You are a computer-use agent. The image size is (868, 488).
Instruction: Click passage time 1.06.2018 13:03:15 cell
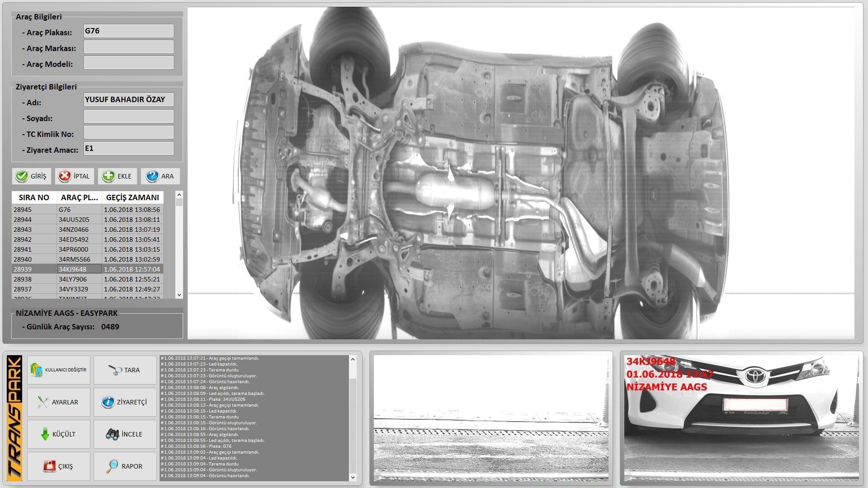point(132,249)
